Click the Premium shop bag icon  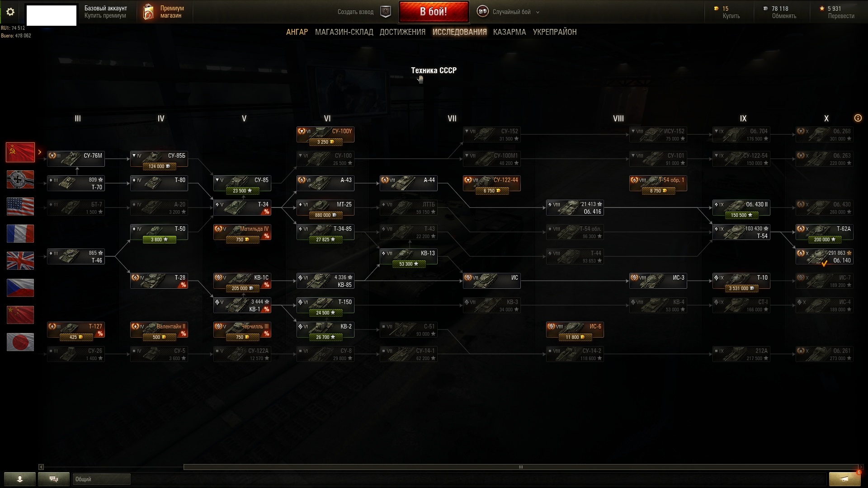[x=148, y=12]
